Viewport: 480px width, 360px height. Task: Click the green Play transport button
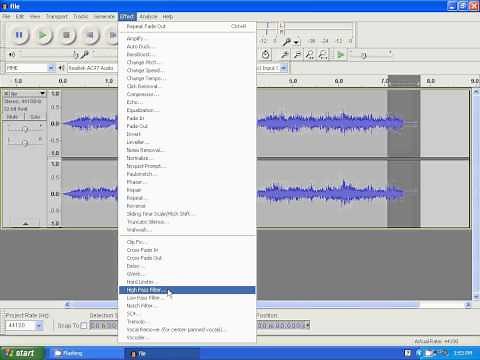(x=43, y=35)
